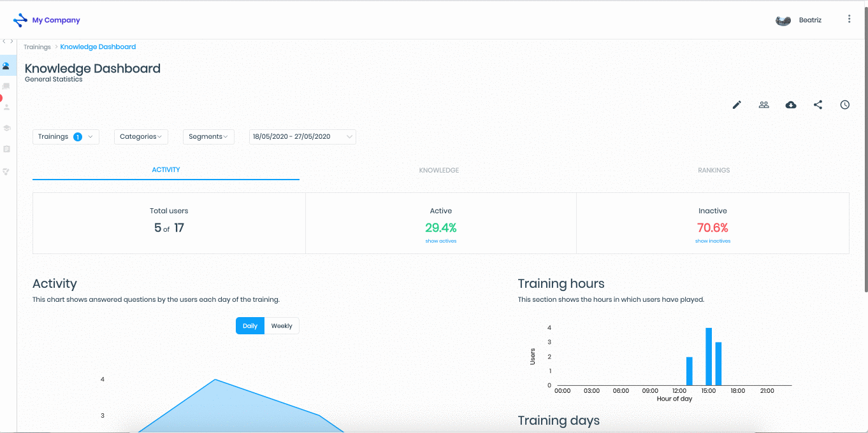The image size is (868, 433).
Task: Select the Daily chart toggle
Action: pos(250,326)
